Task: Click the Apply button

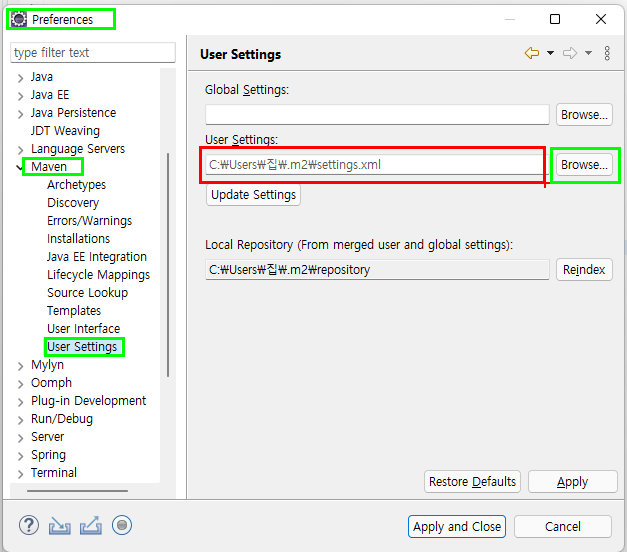Action: click(x=573, y=482)
